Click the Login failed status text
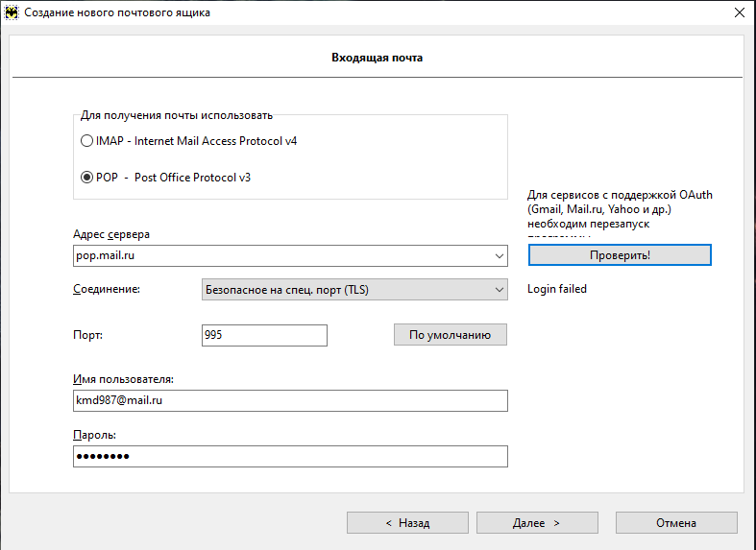The image size is (756, 550). [x=557, y=289]
